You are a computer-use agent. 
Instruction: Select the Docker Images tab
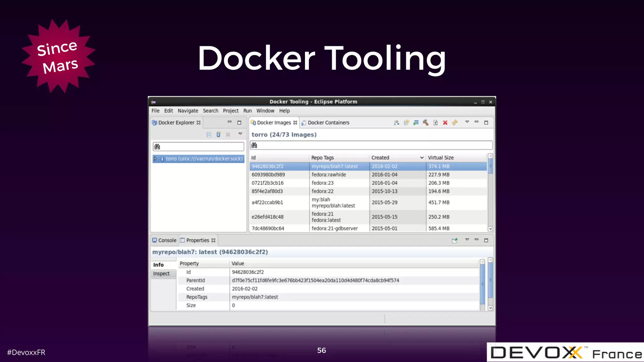[274, 123]
